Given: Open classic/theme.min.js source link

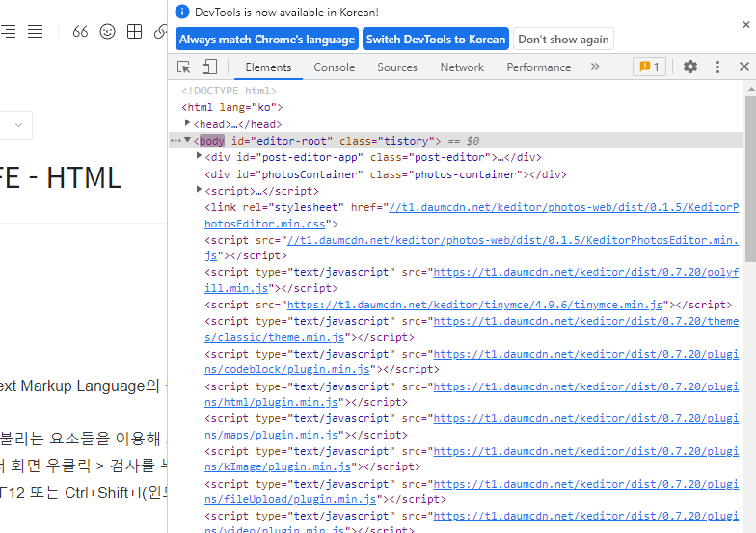Looking at the screenshot, I should coord(472,330).
